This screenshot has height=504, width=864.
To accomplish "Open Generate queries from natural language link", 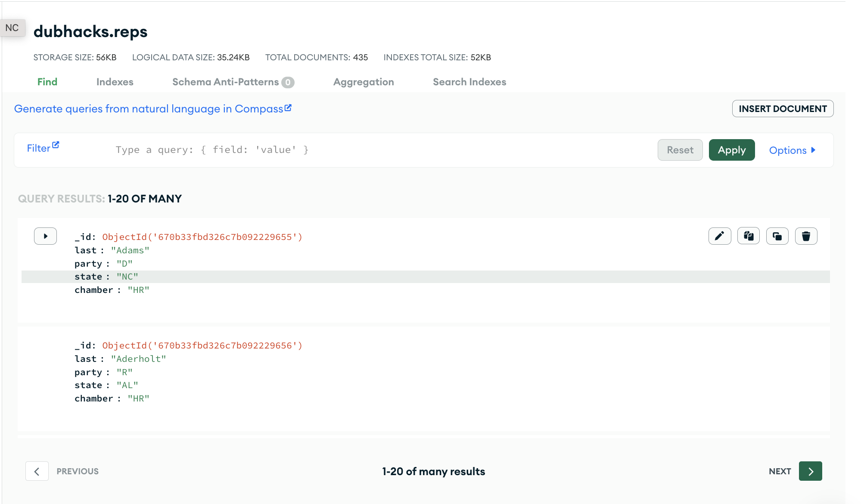I will coord(148,109).
